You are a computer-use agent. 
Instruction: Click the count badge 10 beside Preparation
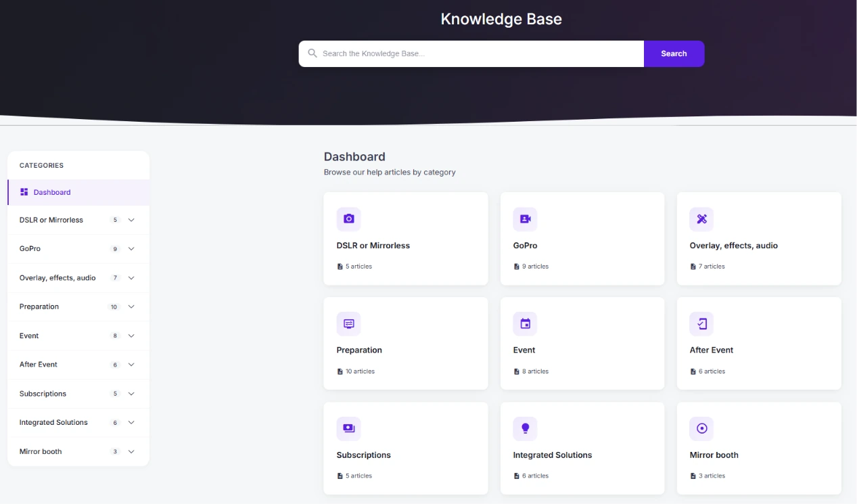(114, 307)
